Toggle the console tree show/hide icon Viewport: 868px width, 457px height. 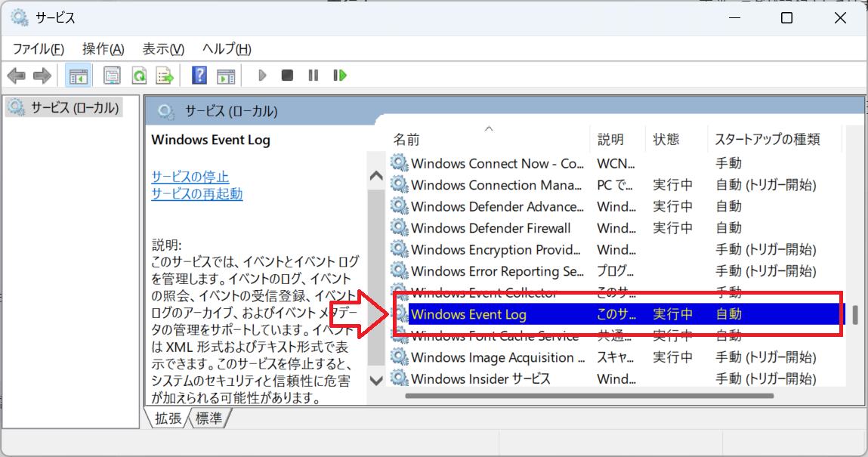tap(78, 76)
